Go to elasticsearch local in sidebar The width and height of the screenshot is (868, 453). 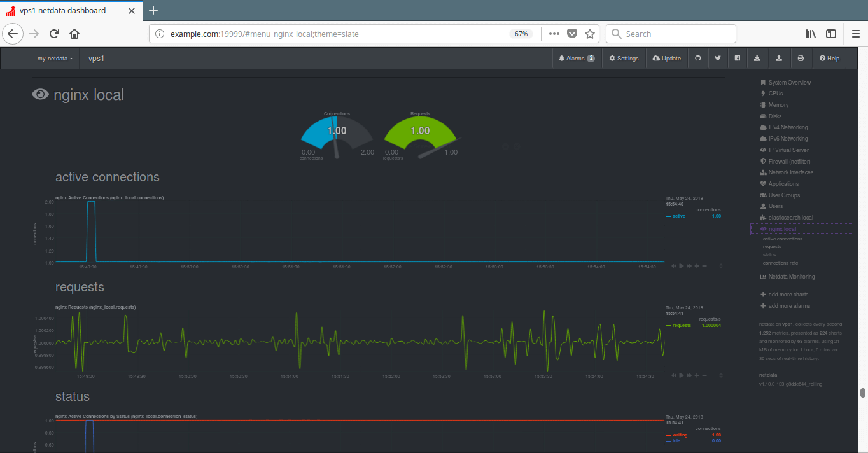(x=790, y=218)
